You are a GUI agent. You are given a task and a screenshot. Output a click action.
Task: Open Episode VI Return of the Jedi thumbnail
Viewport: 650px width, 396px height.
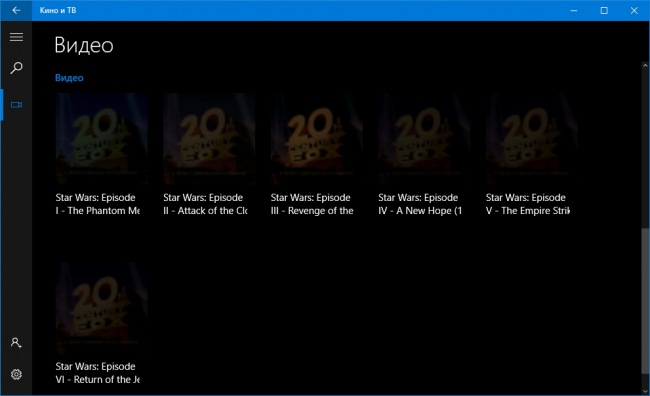tap(102, 308)
